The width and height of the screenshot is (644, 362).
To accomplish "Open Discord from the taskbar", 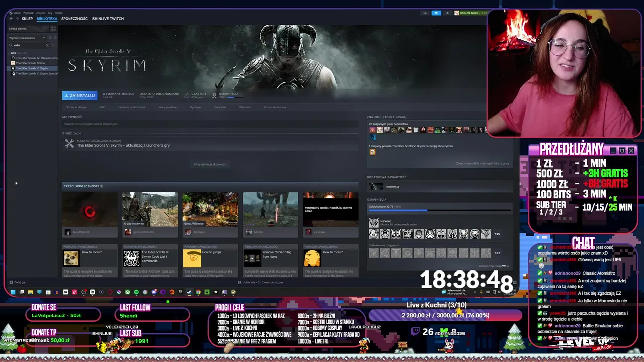I will (x=154, y=292).
